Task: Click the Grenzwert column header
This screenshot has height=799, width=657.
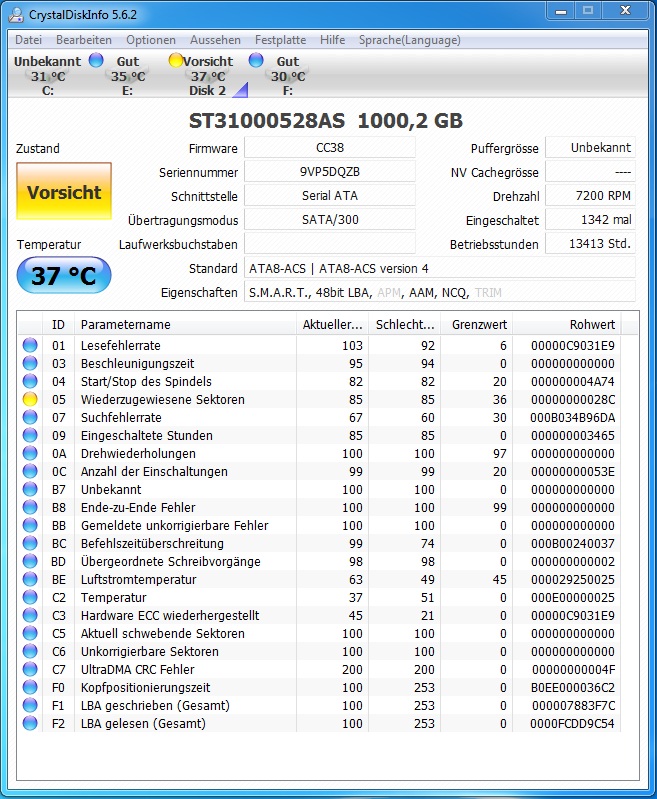Action: pyautogui.click(x=477, y=325)
